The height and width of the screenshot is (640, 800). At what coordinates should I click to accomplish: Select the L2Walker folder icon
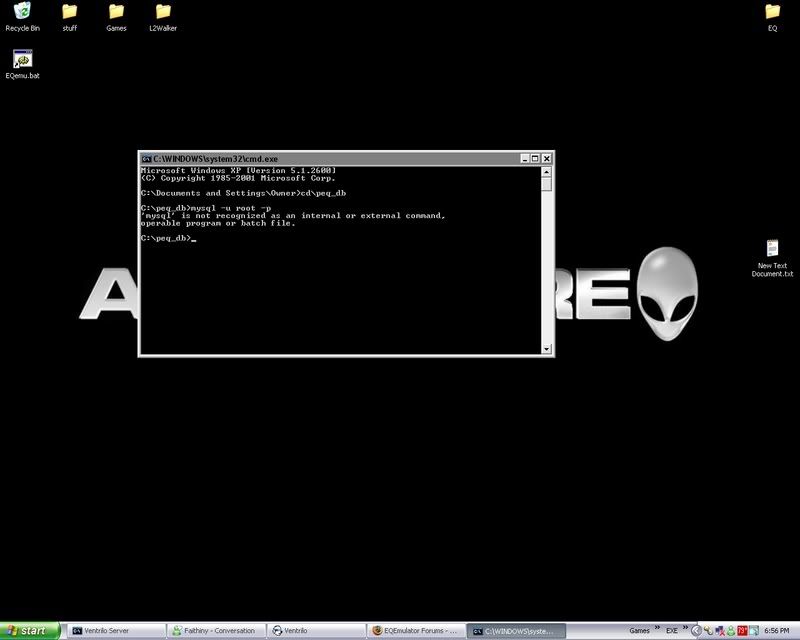click(x=163, y=17)
